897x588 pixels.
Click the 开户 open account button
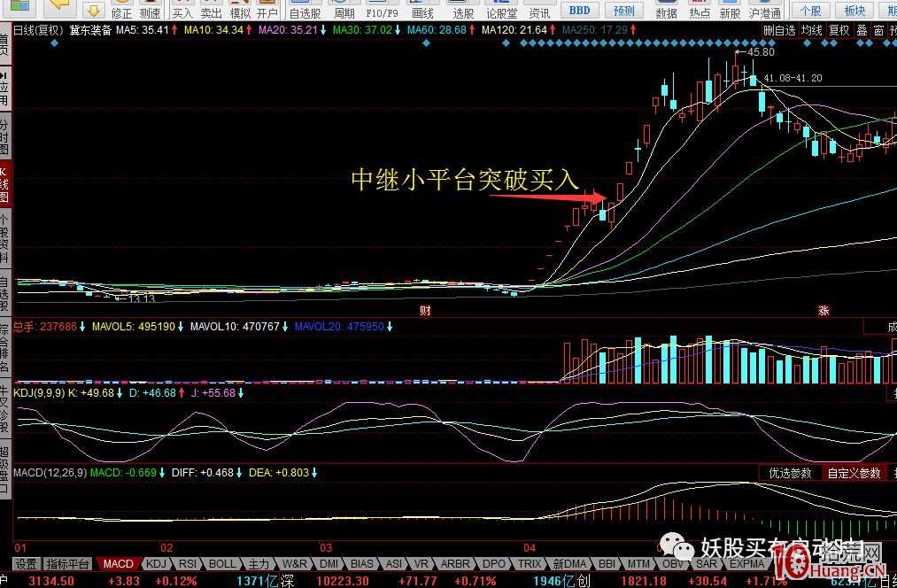click(267, 11)
